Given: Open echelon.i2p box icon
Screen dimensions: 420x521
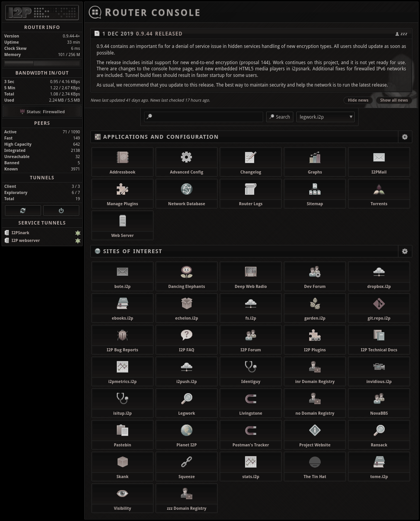Looking at the screenshot, I should click(187, 303).
